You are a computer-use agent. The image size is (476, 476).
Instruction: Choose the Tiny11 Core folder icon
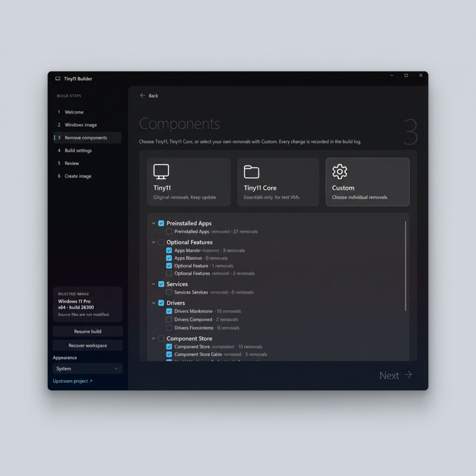tap(251, 172)
